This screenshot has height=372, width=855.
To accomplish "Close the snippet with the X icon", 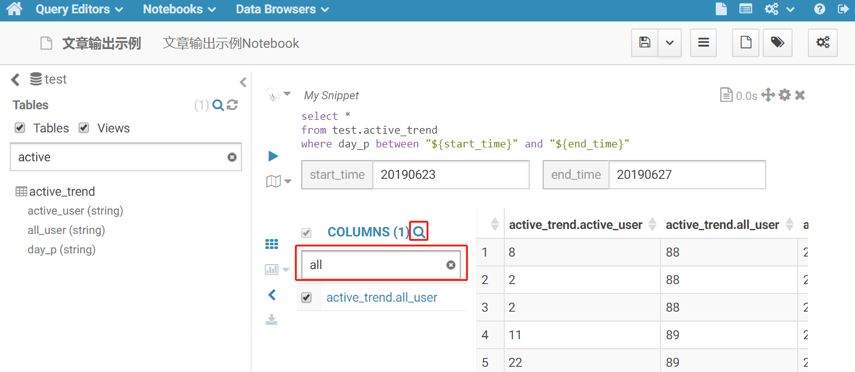I will [800, 95].
